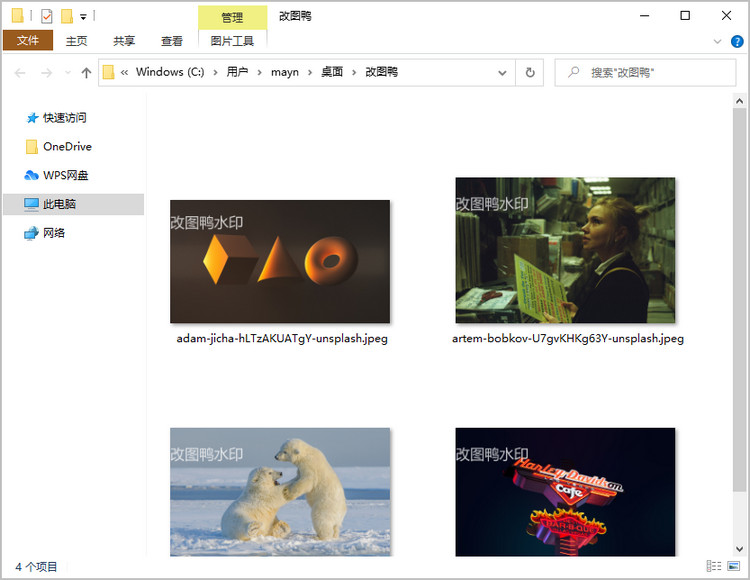Expand the chevron after mayn breadcrumb
The image size is (750, 580).
click(x=310, y=73)
